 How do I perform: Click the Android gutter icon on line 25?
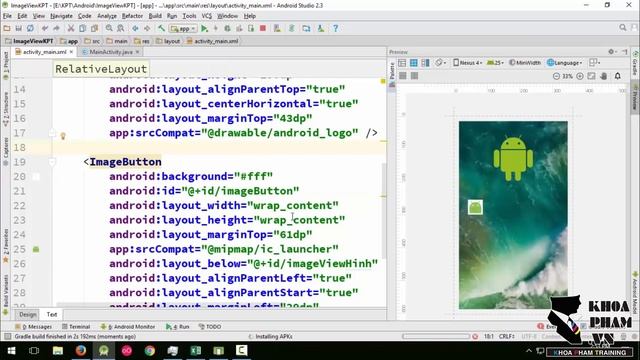(x=36, y=249)
